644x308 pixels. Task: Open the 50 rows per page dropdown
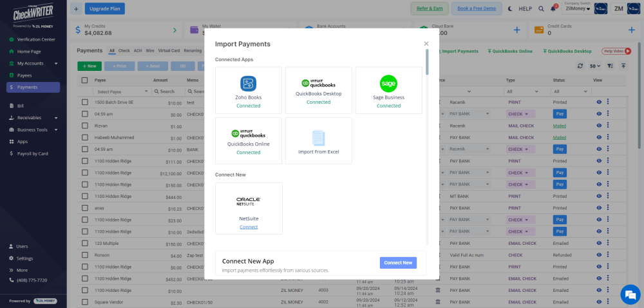595,66
